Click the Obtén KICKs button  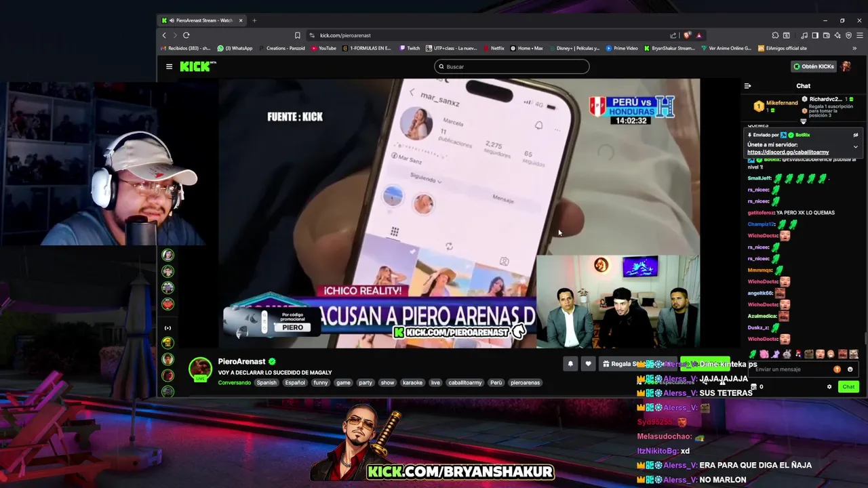pyautogui.click(x=814, y=66)
